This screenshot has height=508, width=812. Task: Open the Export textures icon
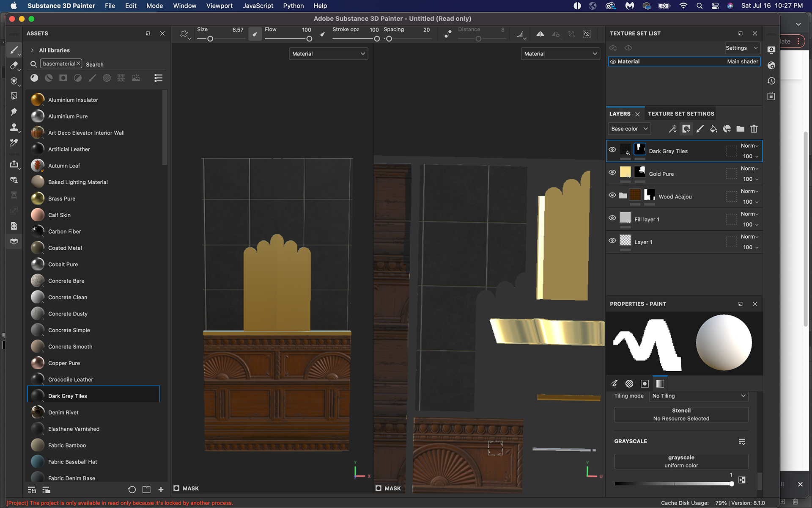tap(14, 164)
